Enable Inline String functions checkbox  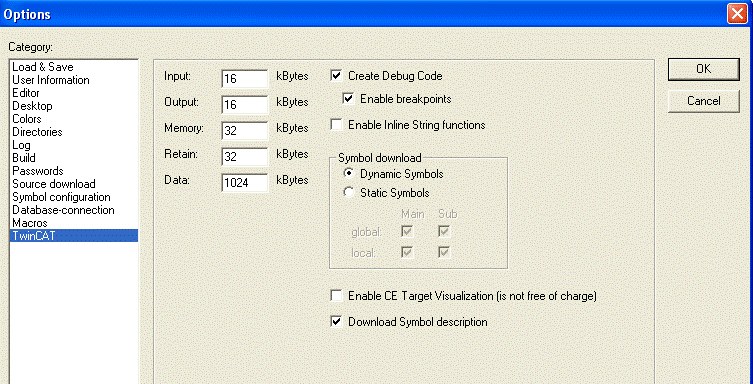337,125
